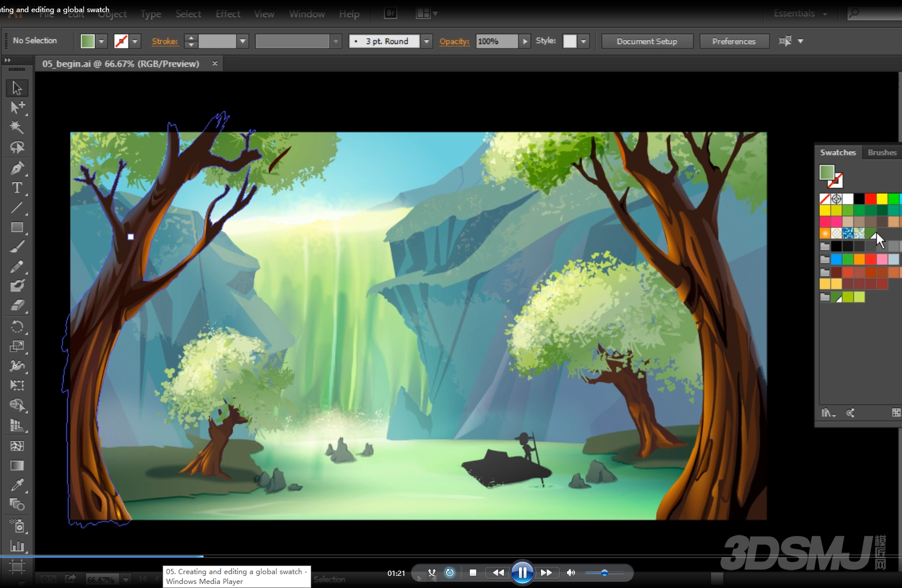
Task: Select the Mesh tool
Action: coord(17,446)
